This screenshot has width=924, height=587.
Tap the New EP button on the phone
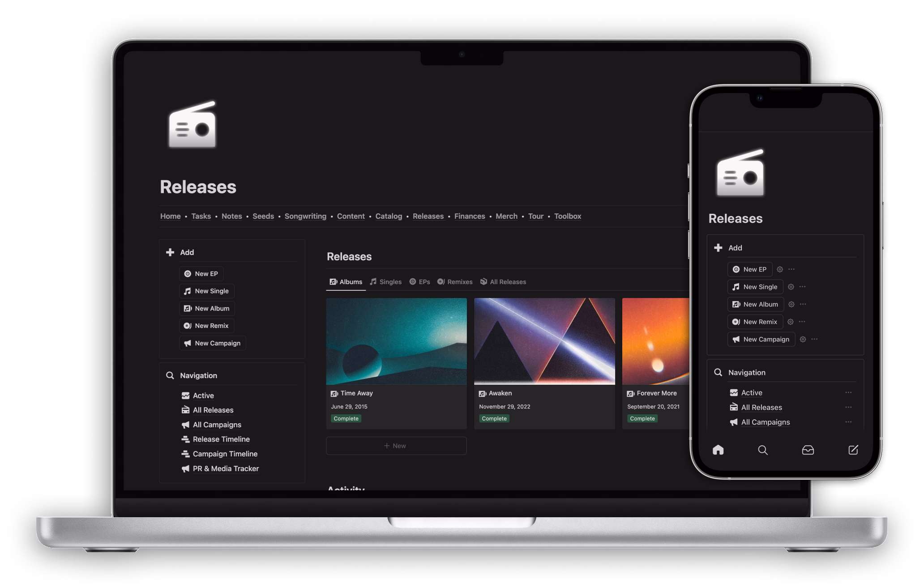coord(750,269)
